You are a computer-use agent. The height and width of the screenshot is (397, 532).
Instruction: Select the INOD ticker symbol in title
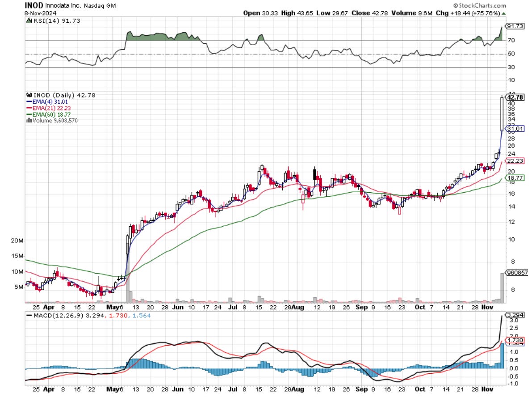(x=34, y=5)
